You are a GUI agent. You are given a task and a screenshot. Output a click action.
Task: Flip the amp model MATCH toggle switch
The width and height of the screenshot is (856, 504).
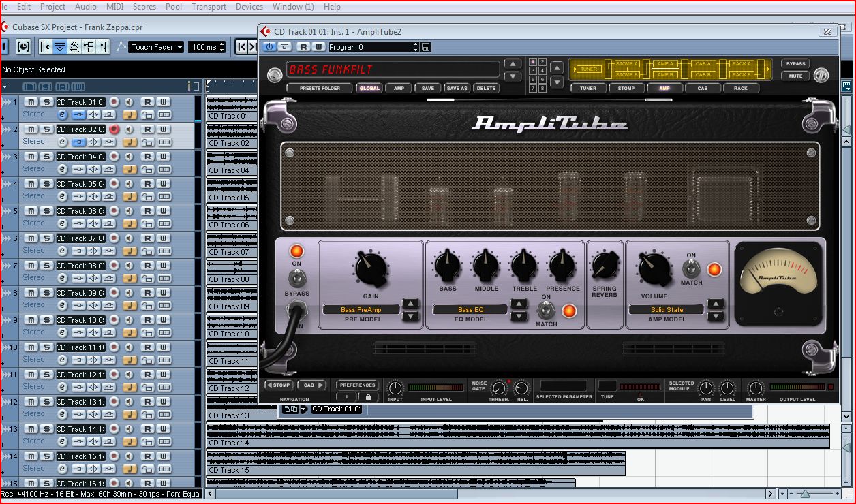[691, 268]
